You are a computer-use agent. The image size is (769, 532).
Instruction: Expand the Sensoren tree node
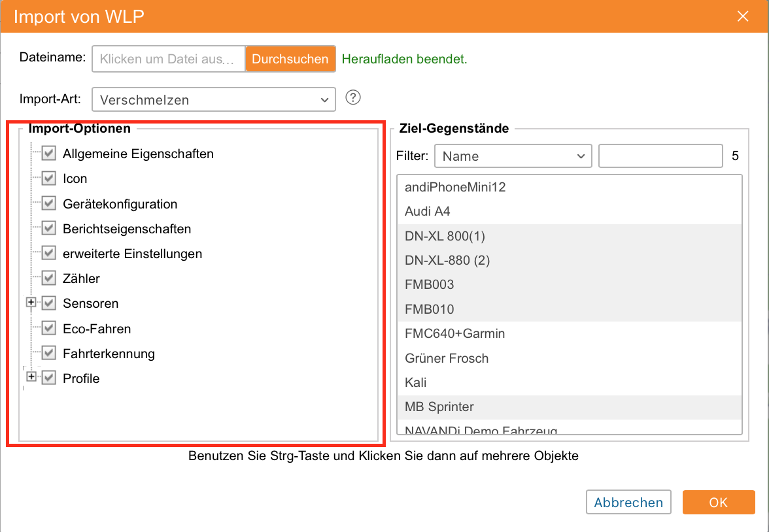pos(31,303)
